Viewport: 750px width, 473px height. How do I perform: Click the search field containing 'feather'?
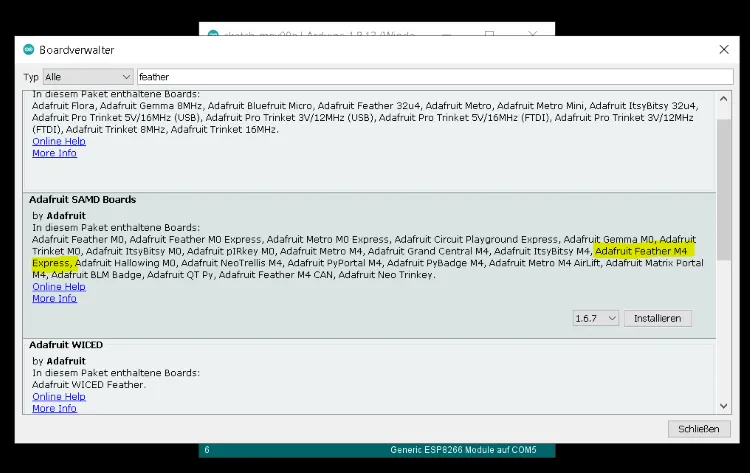click(x=433, y=77)
